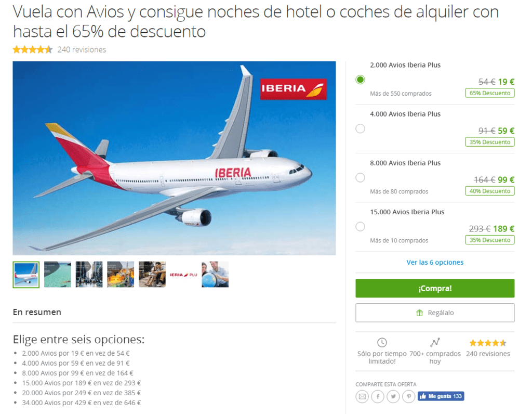The image size is (532, 414).
Task: Select the 2.000 Avios Iberia Plus option
Action: click(361, 80)
